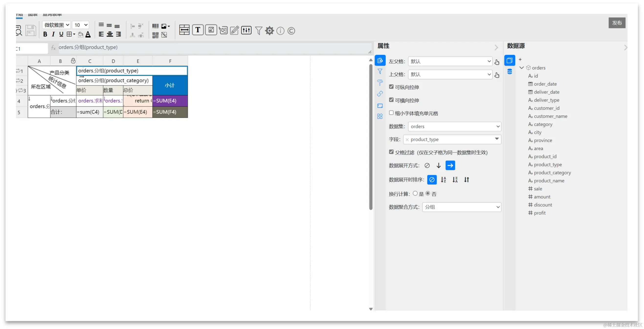Click the product_name field in the tree

tap(549, 180)
